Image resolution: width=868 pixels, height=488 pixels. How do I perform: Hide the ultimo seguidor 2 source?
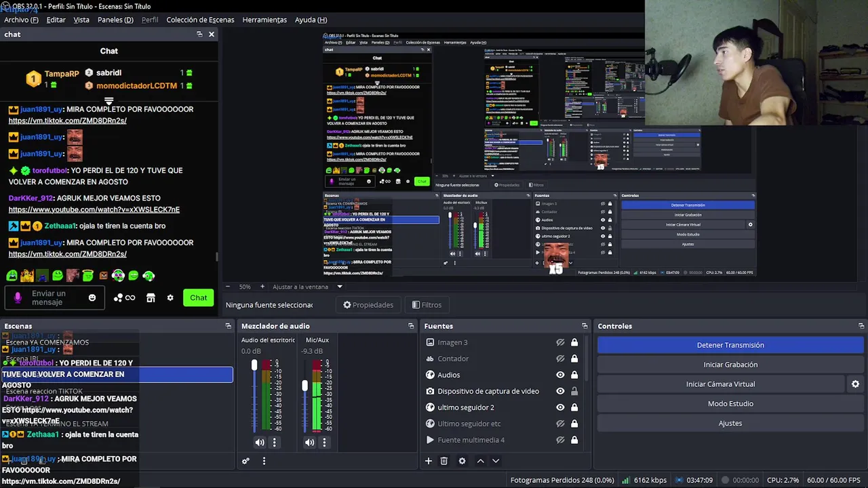coord(560,407)
